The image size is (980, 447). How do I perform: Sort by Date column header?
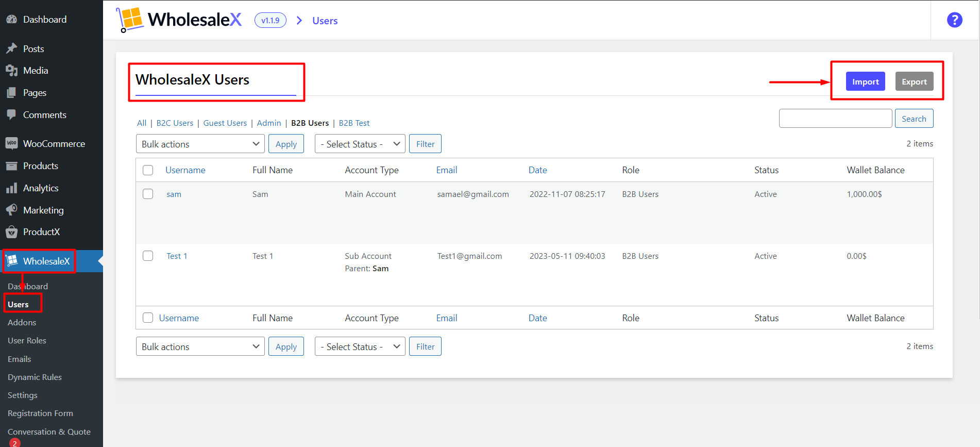(x=537, y=170)
